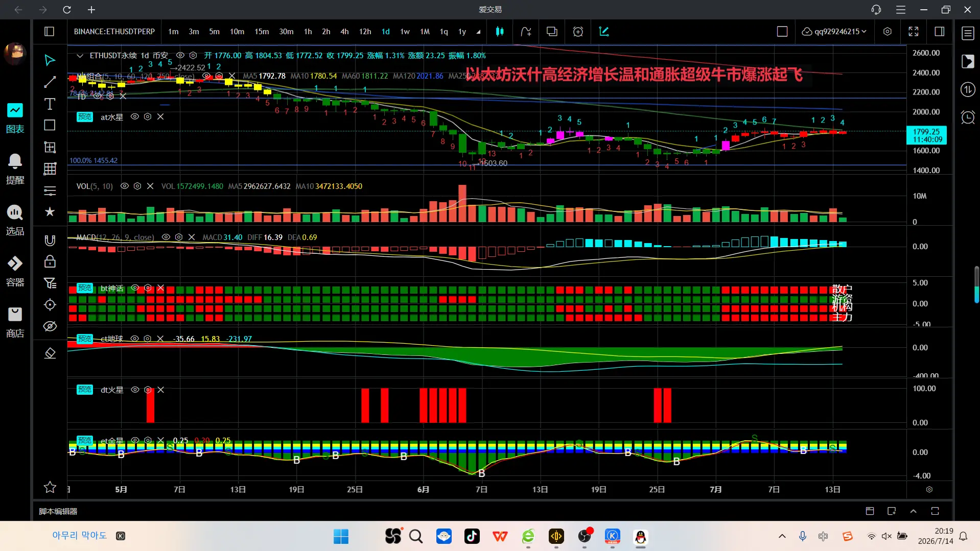The width and height of the screenshot is (980, 551).
Task: Open the 脚本编辑器 panel
Action: pos(58,511)
